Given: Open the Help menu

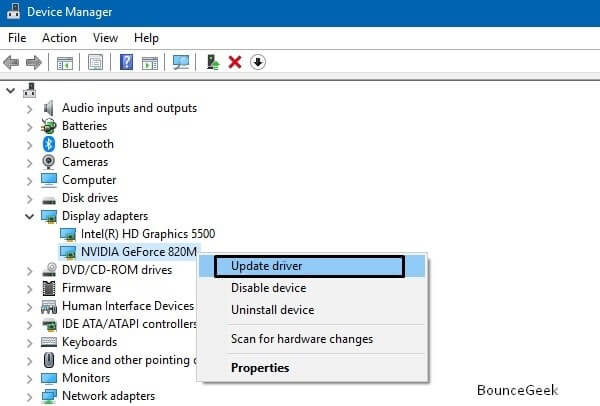Looking at the screenshot, I should click(x=146, y=38).
